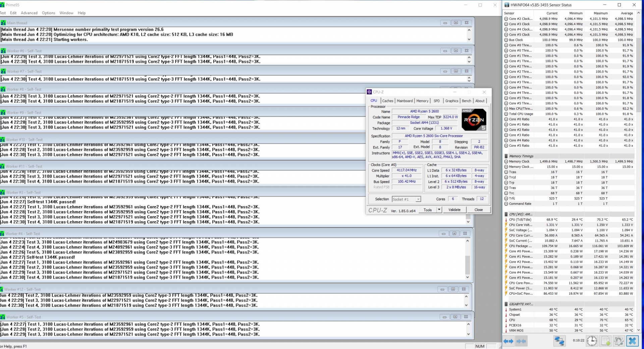Viewport: 644px width, 349px height.
Task: Click the thermometer icon beside VRM MOS
Action: coord(506,331)
